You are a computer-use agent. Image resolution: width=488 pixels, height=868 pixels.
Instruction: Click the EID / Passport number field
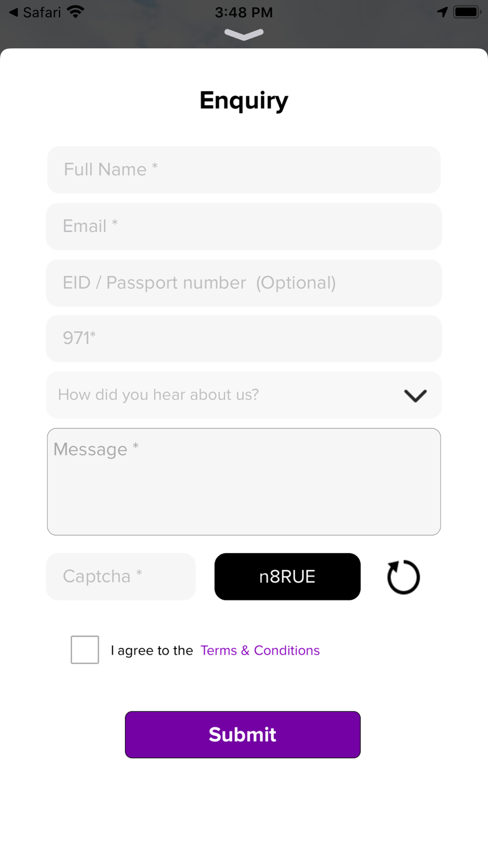point(244,283)
